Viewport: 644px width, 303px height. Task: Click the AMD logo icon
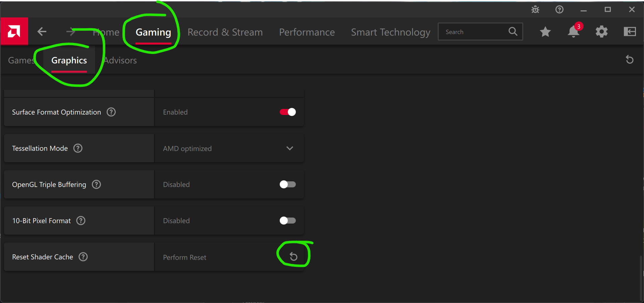point(14,32)
